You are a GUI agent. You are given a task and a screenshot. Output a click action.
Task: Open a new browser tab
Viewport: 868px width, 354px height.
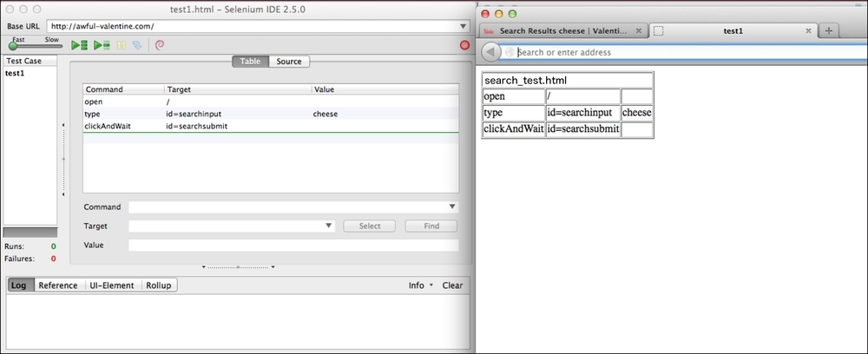(828, 31)
